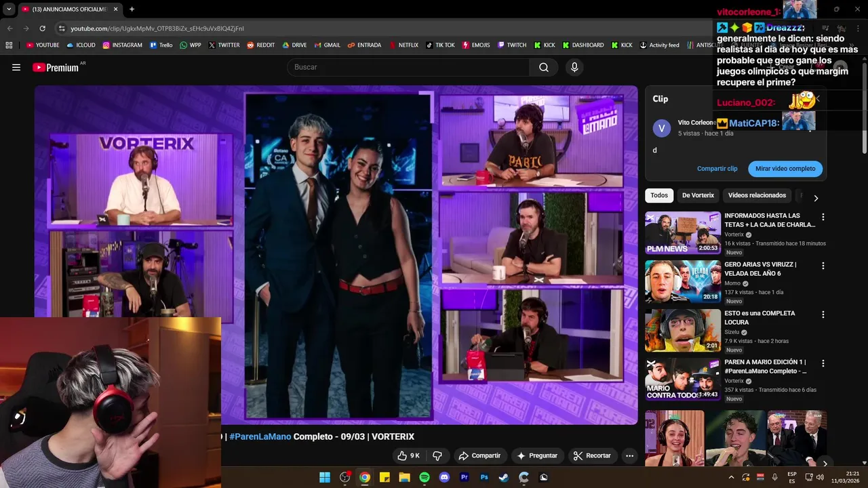Click the Recortar clip button

tap(592, 455)
